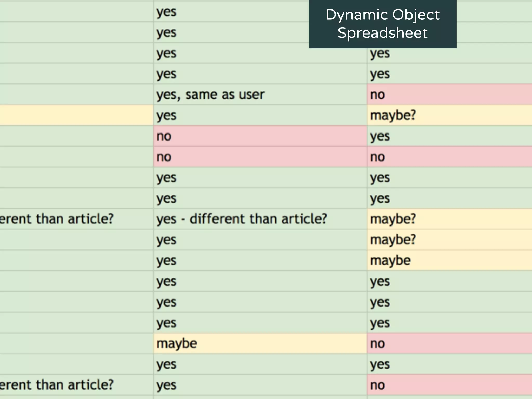Click "maybe?" beside "yes - different than article?"
Screen dimensions: 532x399
450,219
